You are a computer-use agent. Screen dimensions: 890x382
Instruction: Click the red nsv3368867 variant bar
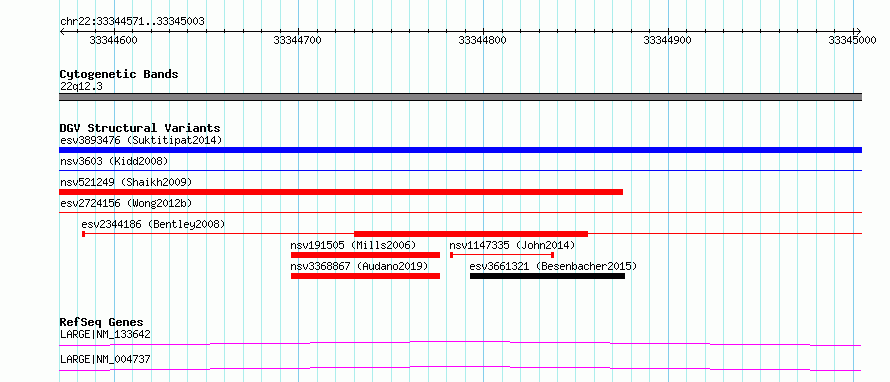click(x=366, y=276)
